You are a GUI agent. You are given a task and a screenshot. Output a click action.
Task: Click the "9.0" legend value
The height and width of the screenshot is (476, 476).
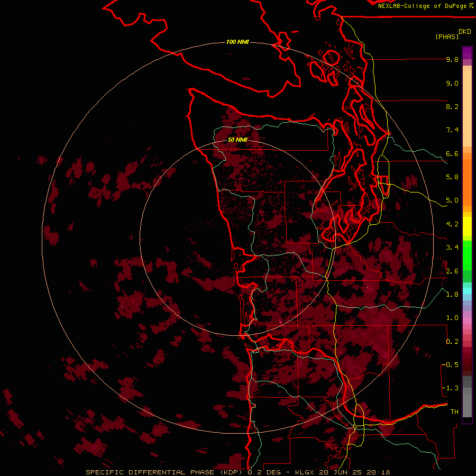pos(452,83)
